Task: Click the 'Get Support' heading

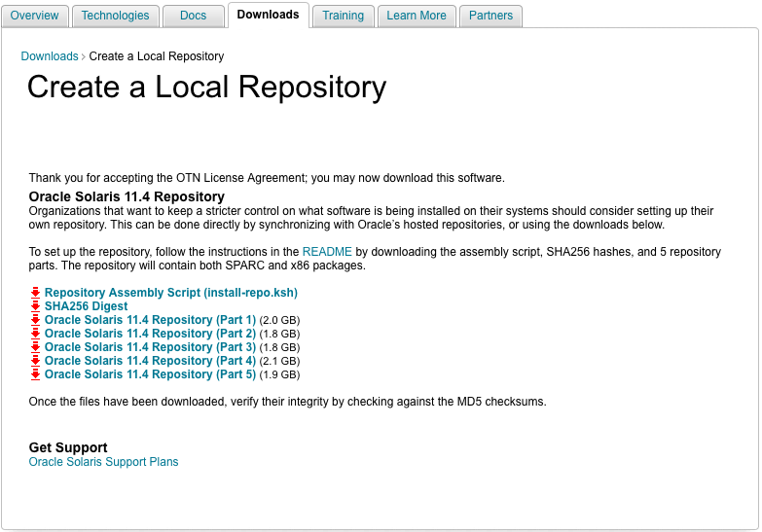Action: click(x=68, y=447)
